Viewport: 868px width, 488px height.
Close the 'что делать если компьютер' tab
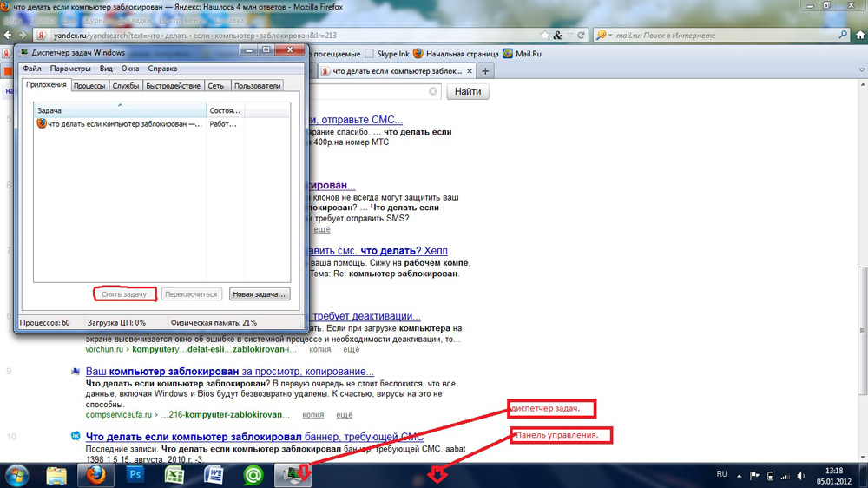tap(470, 71)
